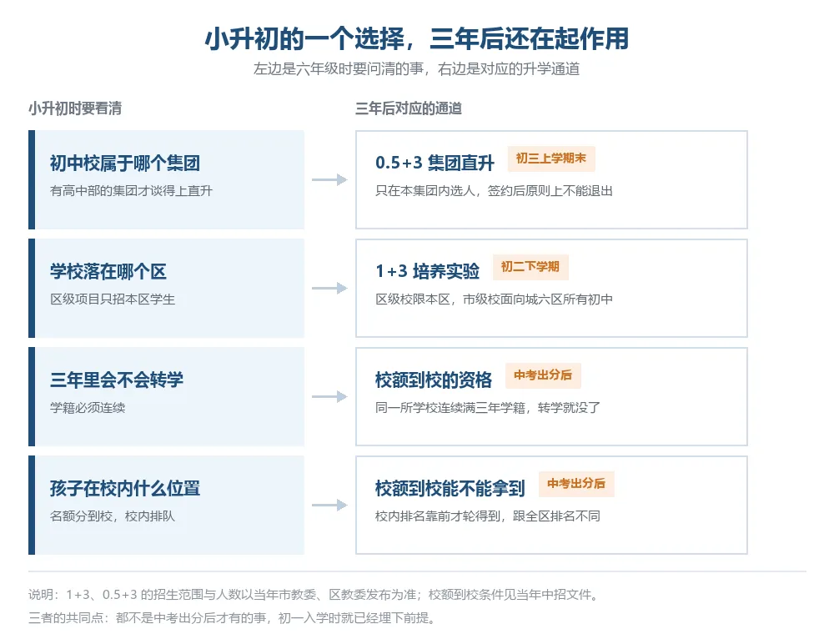Click the 初二下学期 tag

[530, 267]
